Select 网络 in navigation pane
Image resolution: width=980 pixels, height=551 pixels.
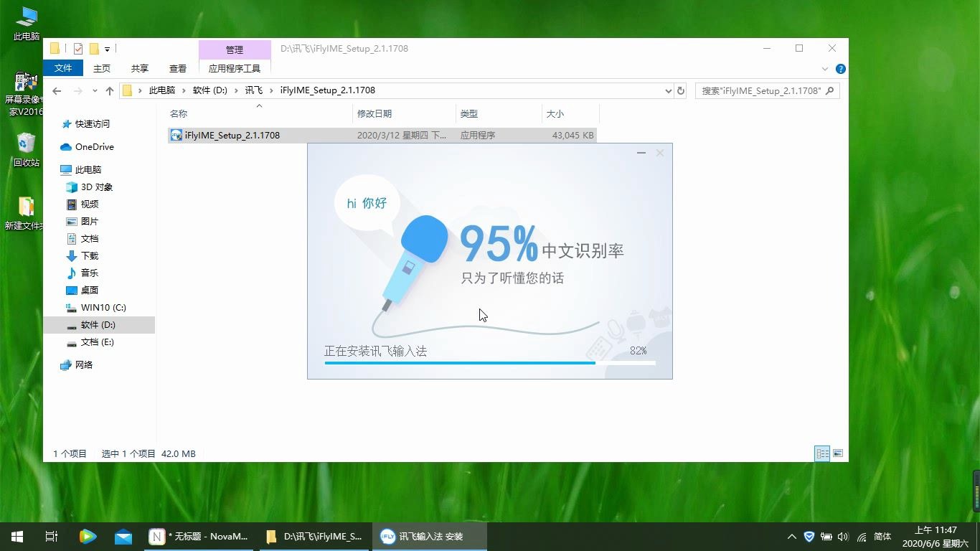pyautogui.click(x=84, y=364)
